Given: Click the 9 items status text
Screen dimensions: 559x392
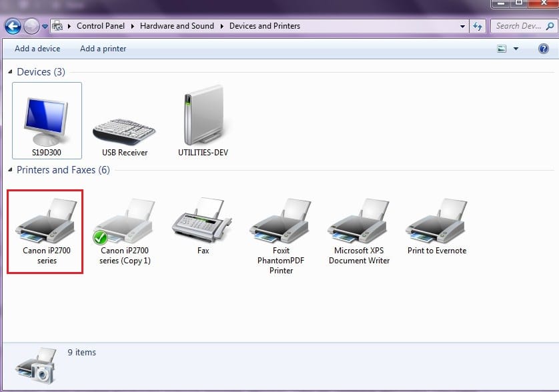Looking at the screenshot, I should [81, 352].
